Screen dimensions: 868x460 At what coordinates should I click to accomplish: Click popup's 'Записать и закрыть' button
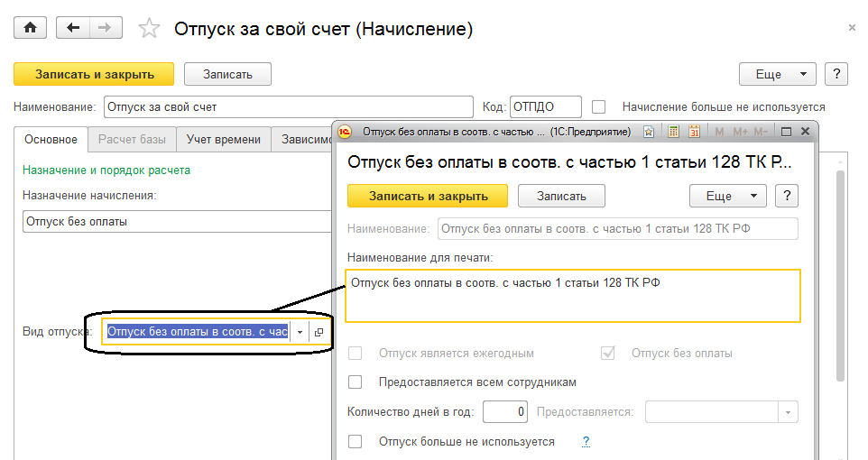(428, 196)
